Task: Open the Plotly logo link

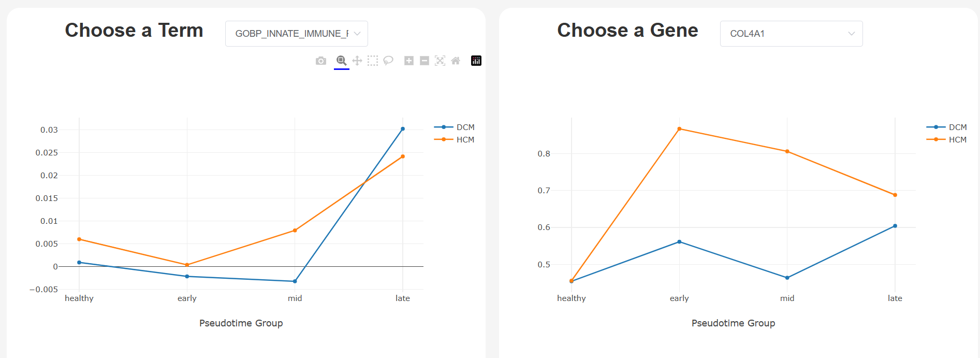Action: 476,61
